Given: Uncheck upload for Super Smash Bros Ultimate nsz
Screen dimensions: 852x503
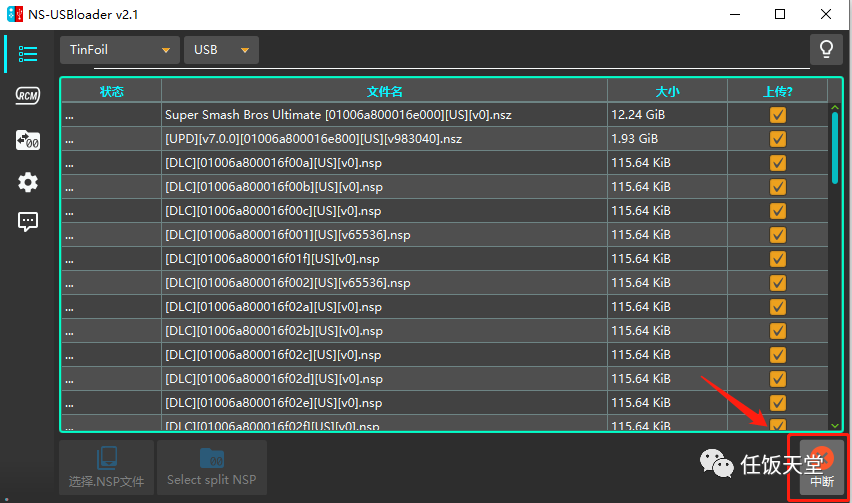Looking at the screenshot, I should [x=778, y=115].
